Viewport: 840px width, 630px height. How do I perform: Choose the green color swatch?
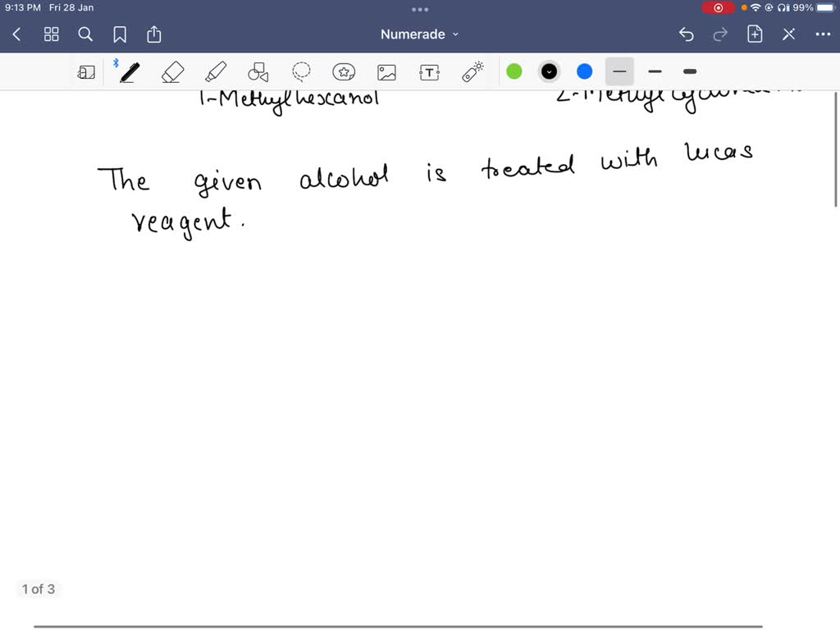(x=514, y=71)
